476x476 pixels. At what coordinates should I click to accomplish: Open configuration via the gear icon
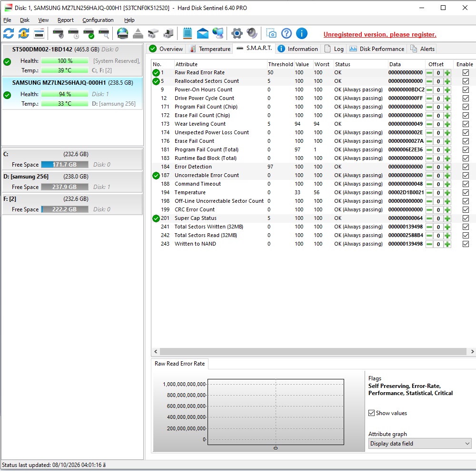coord(237,33)
